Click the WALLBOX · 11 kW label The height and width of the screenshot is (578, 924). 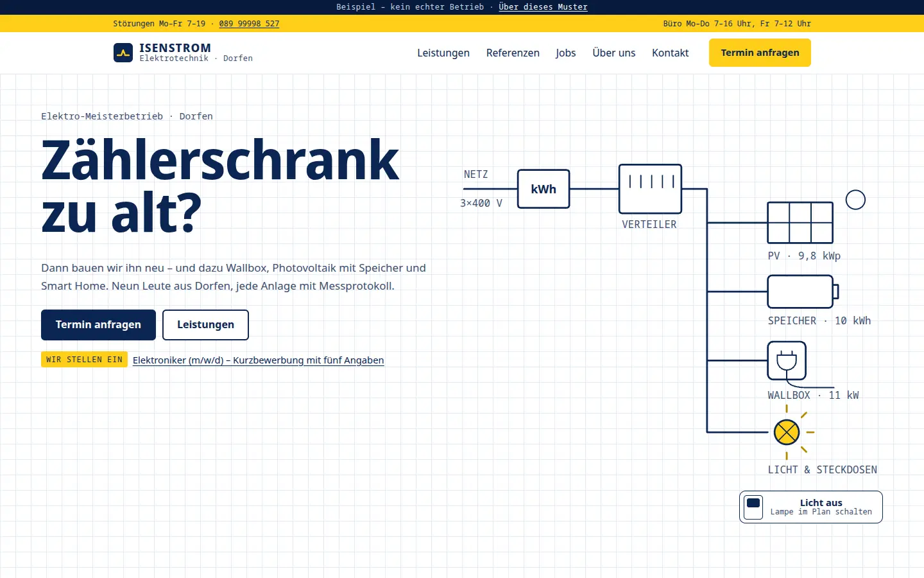click(813, 395)
